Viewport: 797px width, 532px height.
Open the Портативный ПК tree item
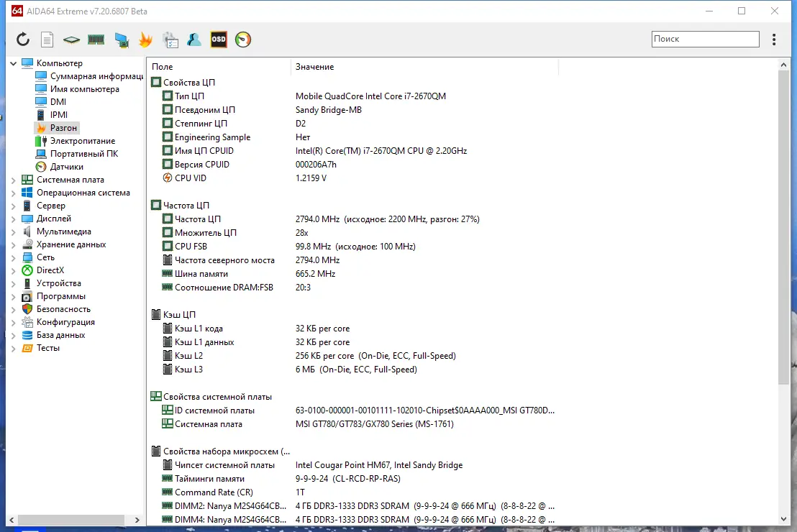point(84,154)
